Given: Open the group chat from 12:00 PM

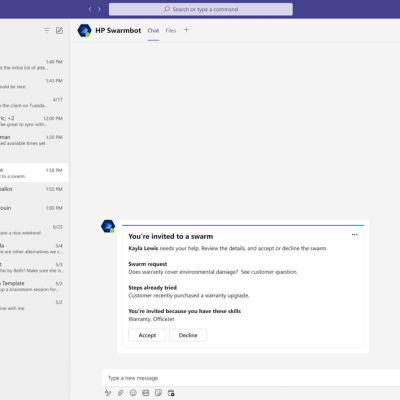Looking at the screenshot, I should (34, 121).
